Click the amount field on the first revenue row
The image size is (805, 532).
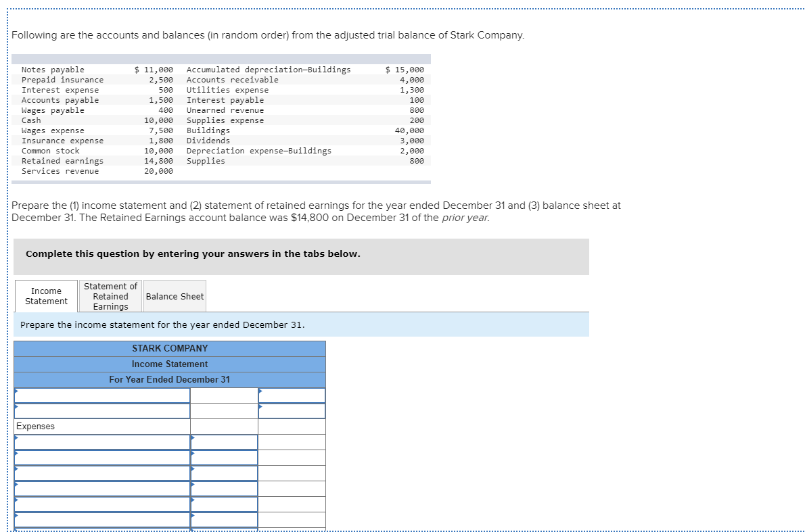(x=223, y=395)
